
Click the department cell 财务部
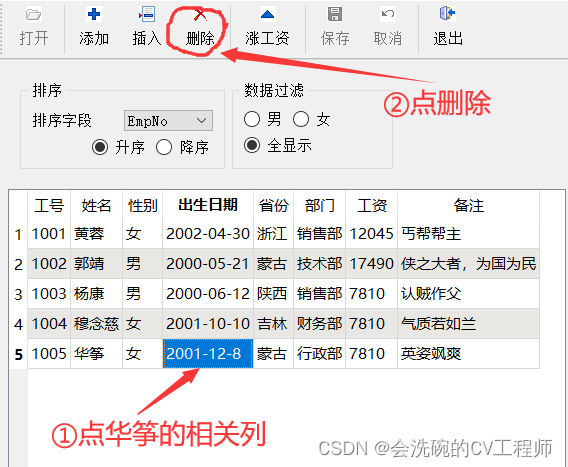pos(320,324)
